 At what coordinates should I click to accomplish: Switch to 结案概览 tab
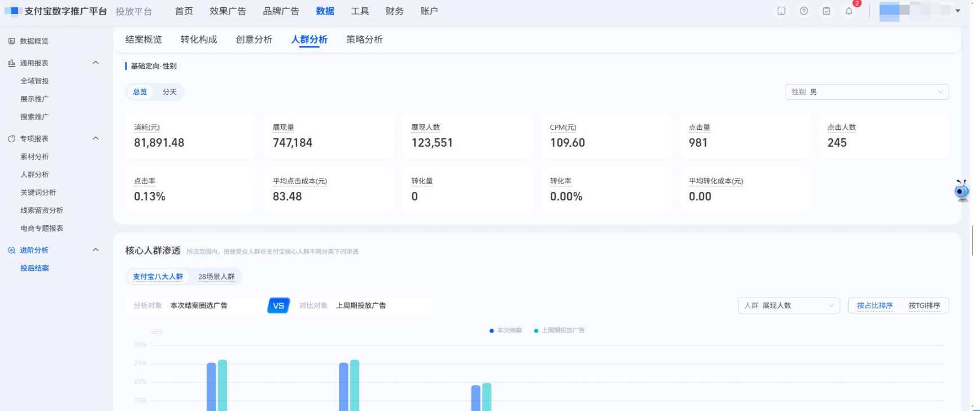click(143, 40)
